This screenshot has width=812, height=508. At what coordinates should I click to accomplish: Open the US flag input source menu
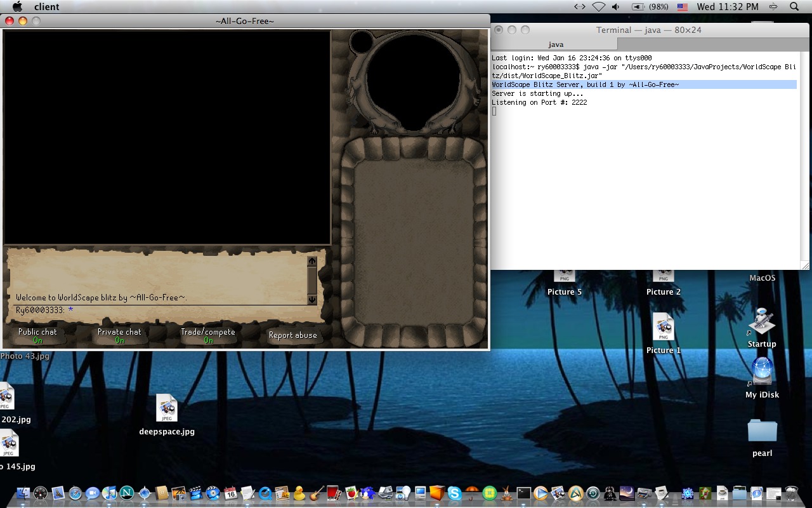(683, 6)
